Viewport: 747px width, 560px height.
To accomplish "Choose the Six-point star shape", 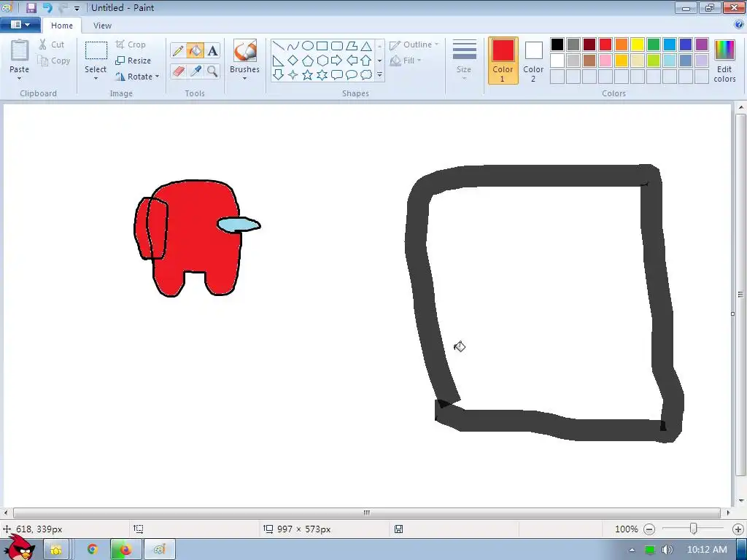I will coord(322,75).
